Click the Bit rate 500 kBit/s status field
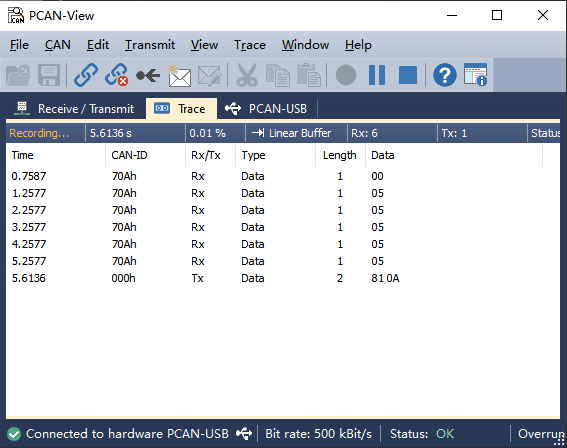This screenshot has height=448, width=567. point(318,434)
